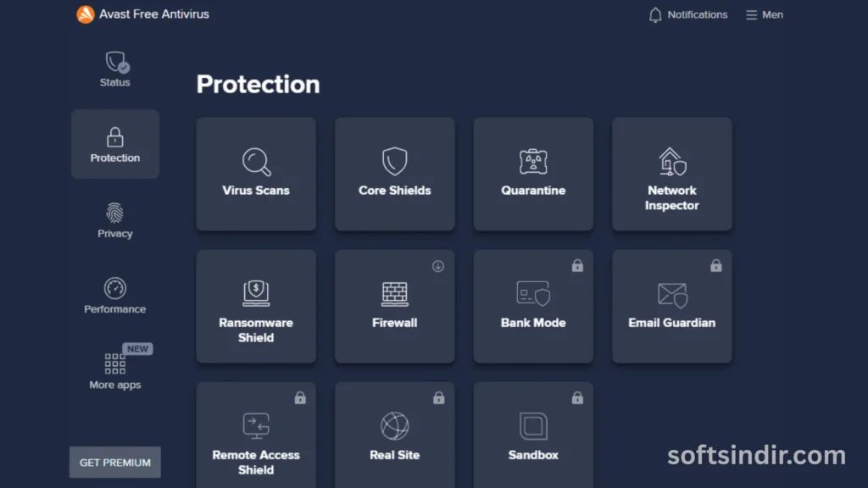Open the Real Site globe tile
The image size is (868, 488).
coord(394,437)
